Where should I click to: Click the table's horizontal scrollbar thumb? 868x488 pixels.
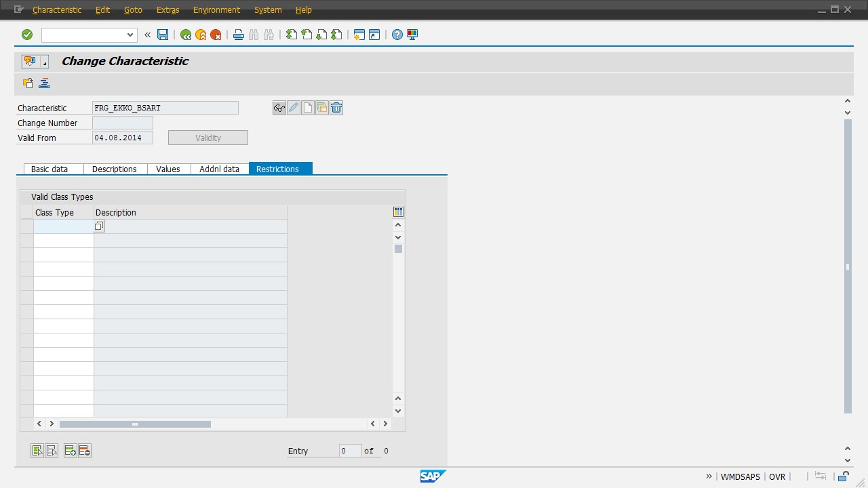(135, 424)
